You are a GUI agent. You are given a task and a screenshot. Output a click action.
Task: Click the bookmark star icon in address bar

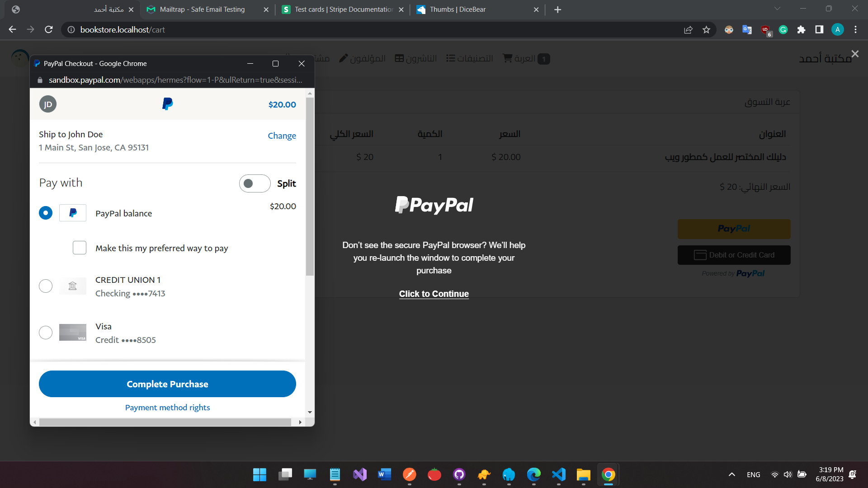click(706, 30)
